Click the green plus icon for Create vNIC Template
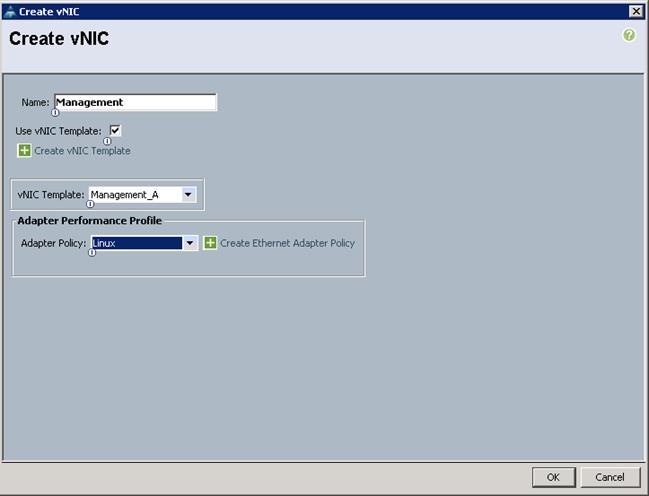The height and width of the screenshot is (496, 649). coord(24,150)
